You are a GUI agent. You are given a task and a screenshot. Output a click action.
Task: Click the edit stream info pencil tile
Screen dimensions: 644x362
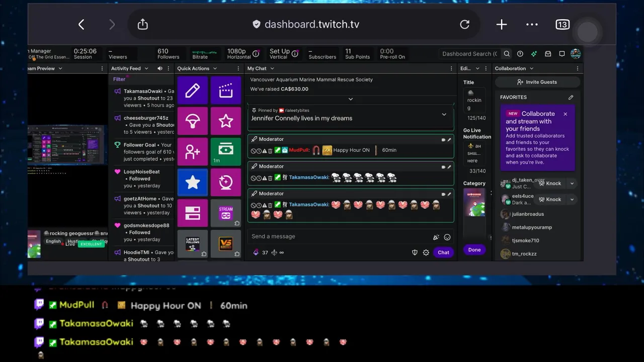point(193,90)
